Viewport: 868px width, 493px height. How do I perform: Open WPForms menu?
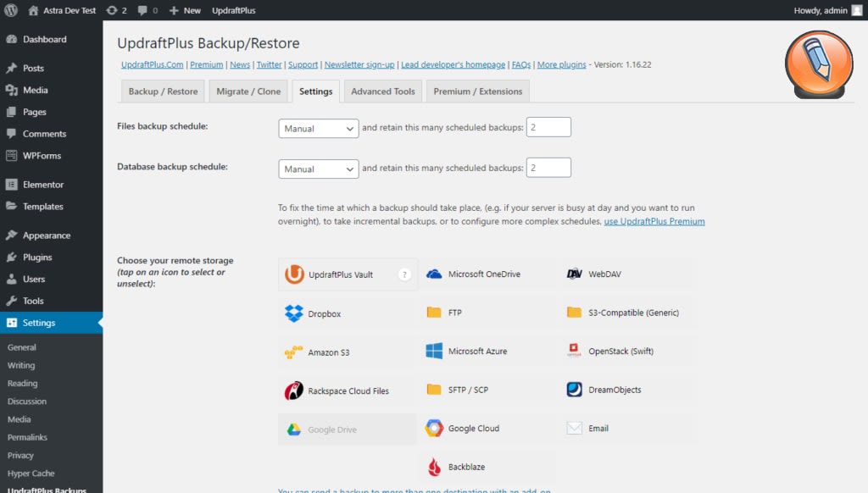[51, 156]
